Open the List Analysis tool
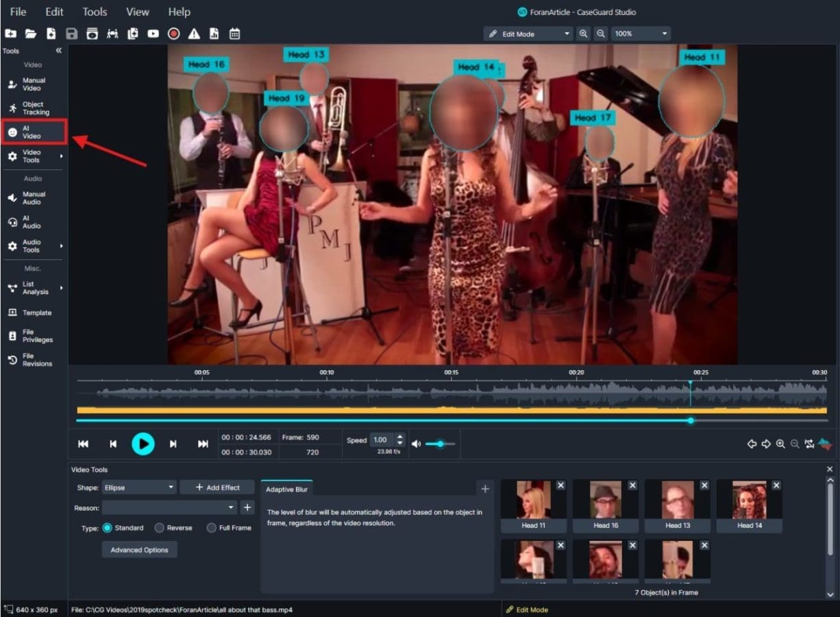This screenshot has width=840, height=617. [32, 288]
